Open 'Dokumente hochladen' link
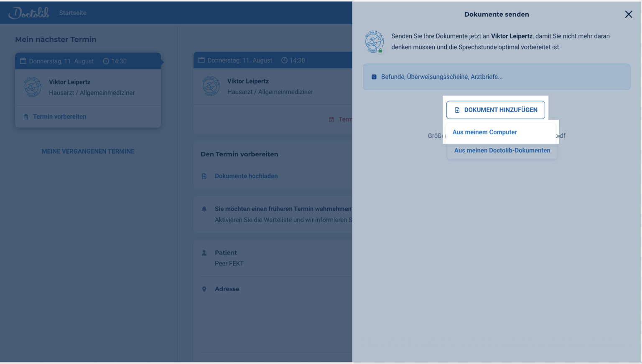 pyautogui.click(x=246, y=176)
